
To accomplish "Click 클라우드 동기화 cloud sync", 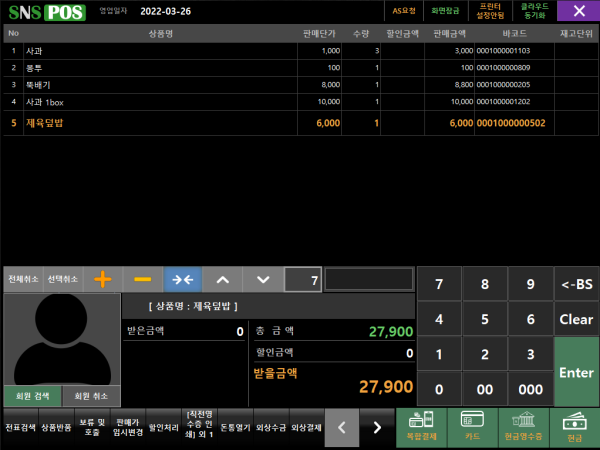I will (533, 11).
